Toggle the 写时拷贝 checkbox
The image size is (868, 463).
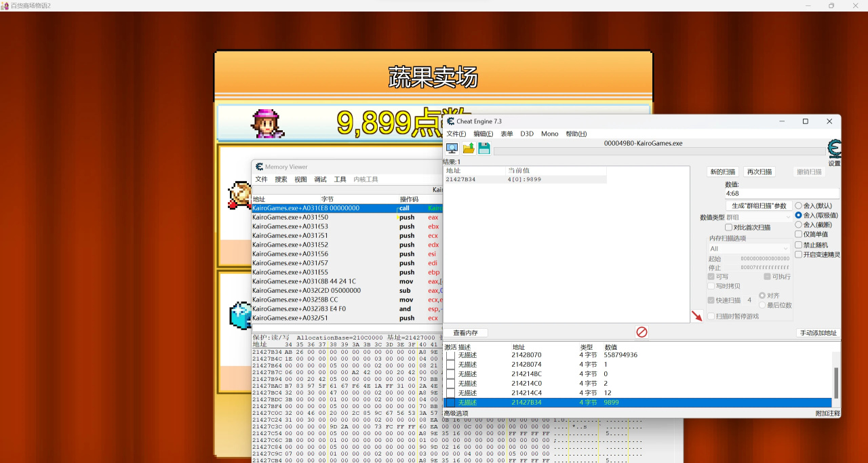coord(711,285)
